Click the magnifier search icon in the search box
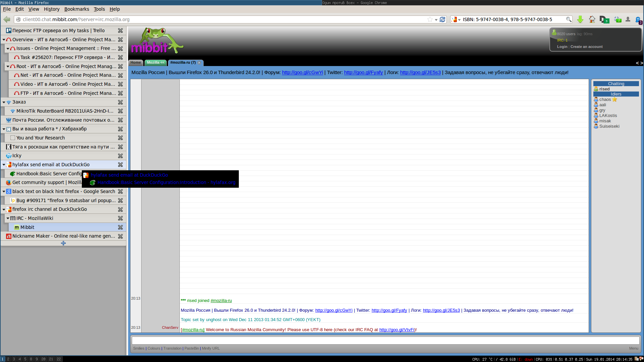The height and width of the screenshot is (362, 644). pos(569,19)
